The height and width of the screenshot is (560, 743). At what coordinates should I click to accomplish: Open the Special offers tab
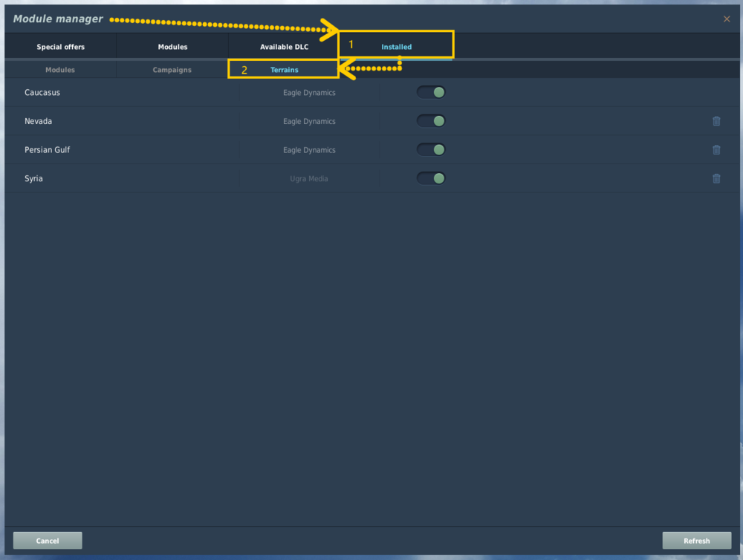point(61,47)
